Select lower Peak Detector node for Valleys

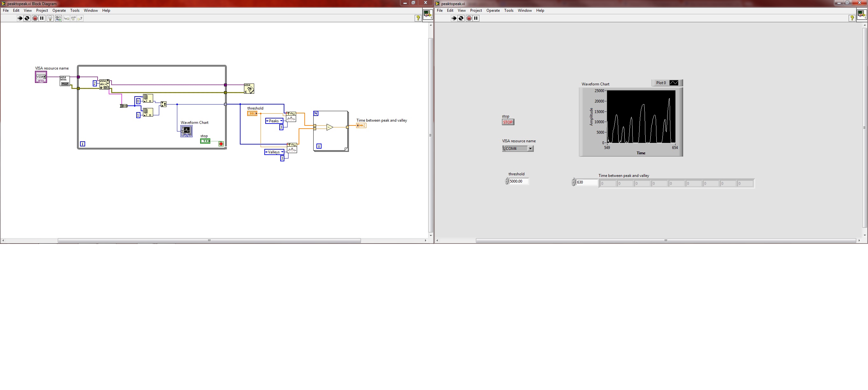tap(292, 148)
